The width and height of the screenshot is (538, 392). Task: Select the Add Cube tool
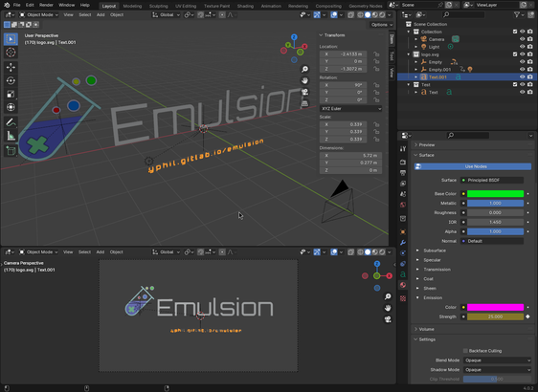(11, 151)
